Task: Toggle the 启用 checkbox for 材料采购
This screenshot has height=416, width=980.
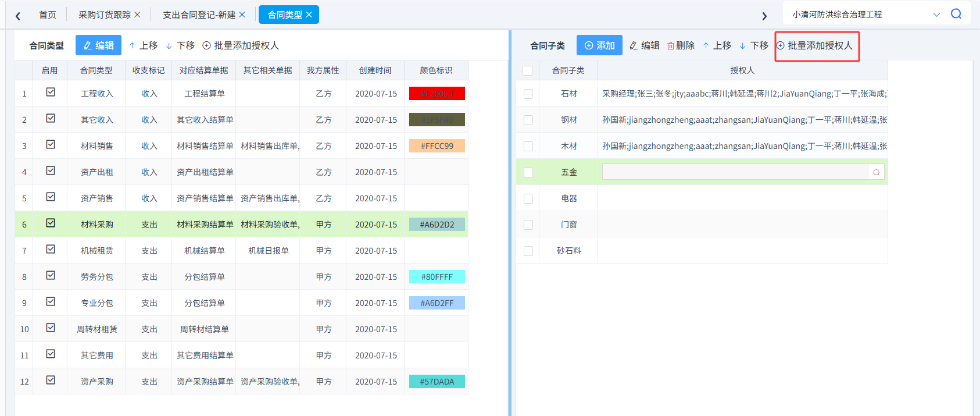Action: pyautogui.click(x=51, y=223)
